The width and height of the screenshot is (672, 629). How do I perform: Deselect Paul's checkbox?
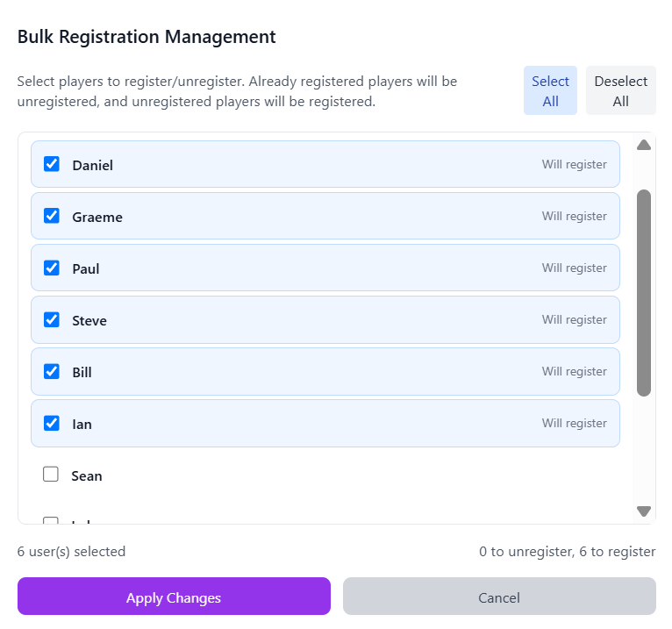[52, 268]
